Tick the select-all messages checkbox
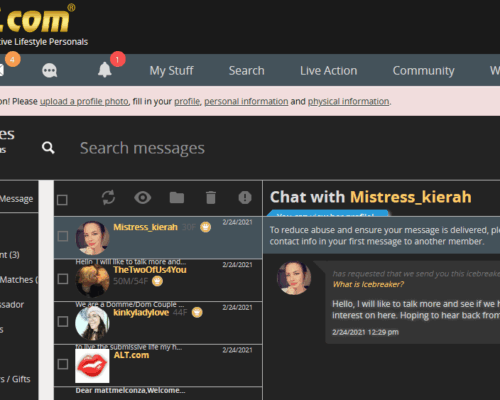500x400 pixels. click(62, 200)
